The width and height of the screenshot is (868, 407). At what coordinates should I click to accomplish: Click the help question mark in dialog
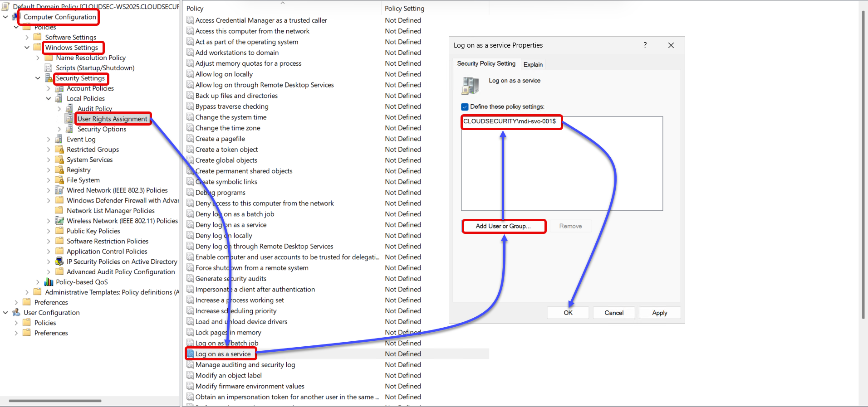tap(645, 45)
